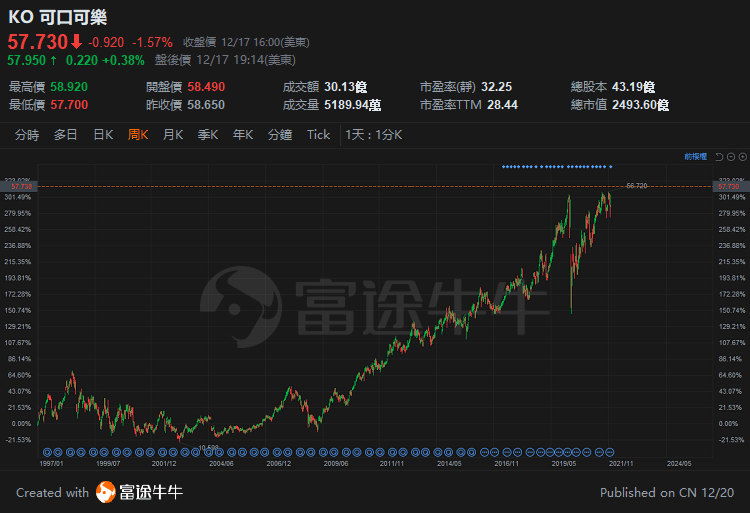This screenshot has height=513, width=750.
Task: Click the 2009/06 date axis label
Action: 336,463
